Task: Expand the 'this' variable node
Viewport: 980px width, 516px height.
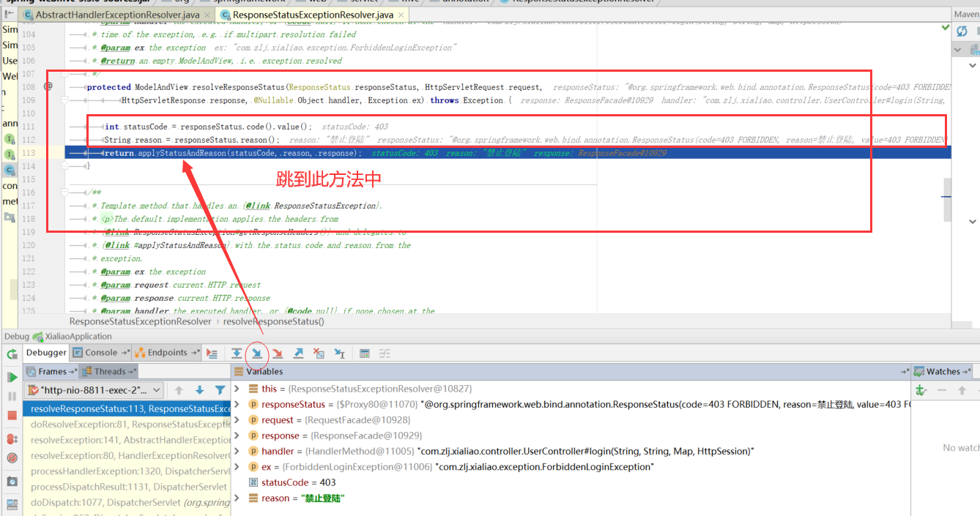Action: coord(237,389)
